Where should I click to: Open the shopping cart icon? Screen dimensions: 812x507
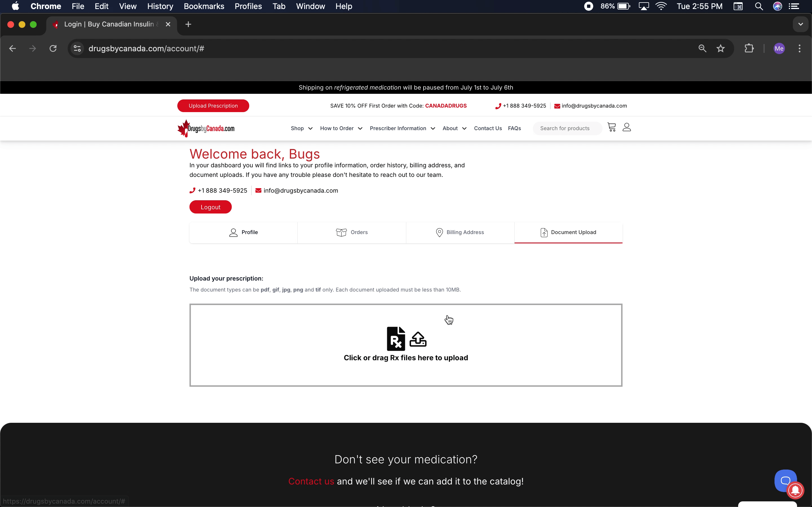pos(611,127)
